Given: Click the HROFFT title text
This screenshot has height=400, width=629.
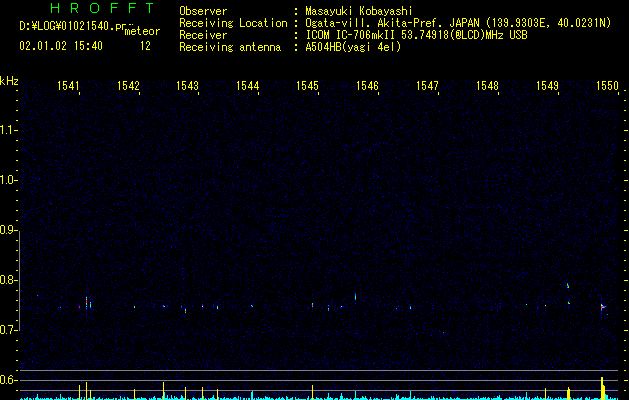Looking at the screenshot, I should click(103, 8).
